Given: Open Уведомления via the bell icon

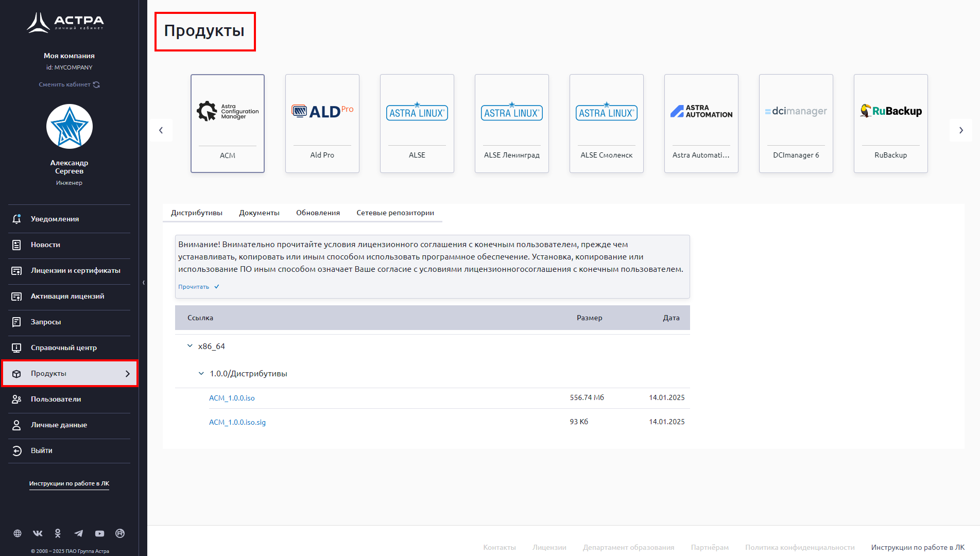Looking at the screenshot, I should pyautogui.click(x=16, y=219).
